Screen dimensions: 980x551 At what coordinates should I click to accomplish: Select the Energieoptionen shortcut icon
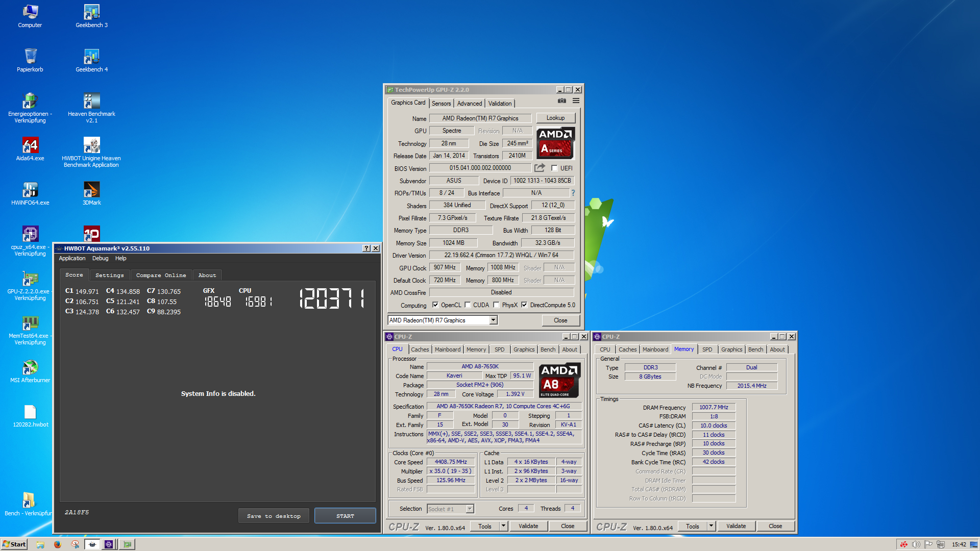pos(30,108)
